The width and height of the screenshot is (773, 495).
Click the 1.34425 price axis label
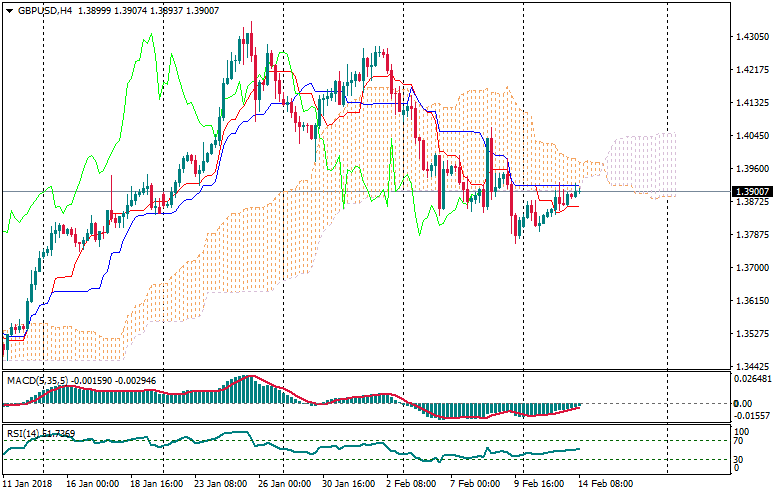(x=751, y=367)
